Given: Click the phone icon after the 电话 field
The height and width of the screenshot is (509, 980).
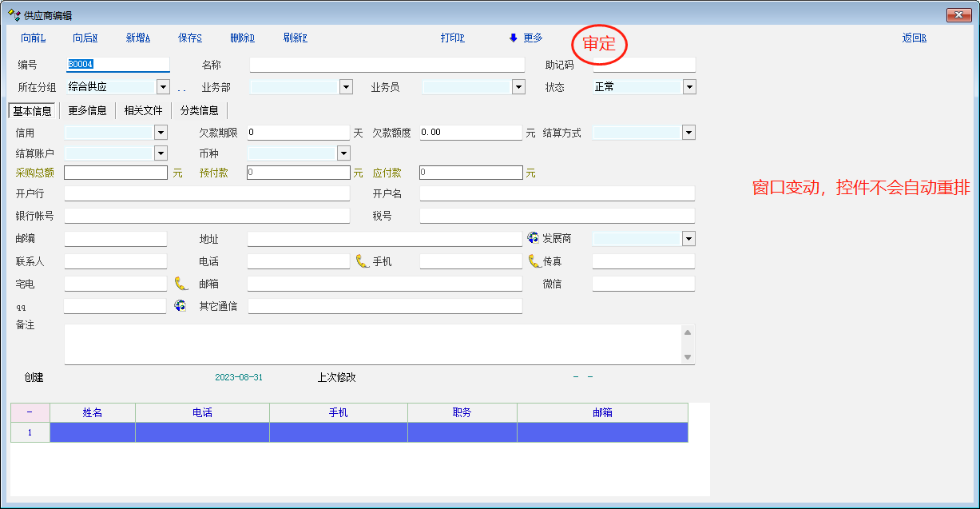Looking at the screenshot, I should [x=363, y=261].
